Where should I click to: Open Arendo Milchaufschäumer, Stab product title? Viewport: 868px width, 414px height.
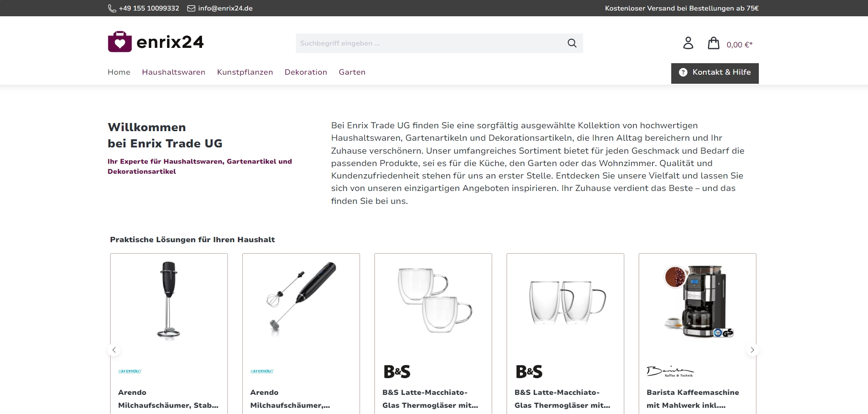click(x=168, y=399)
